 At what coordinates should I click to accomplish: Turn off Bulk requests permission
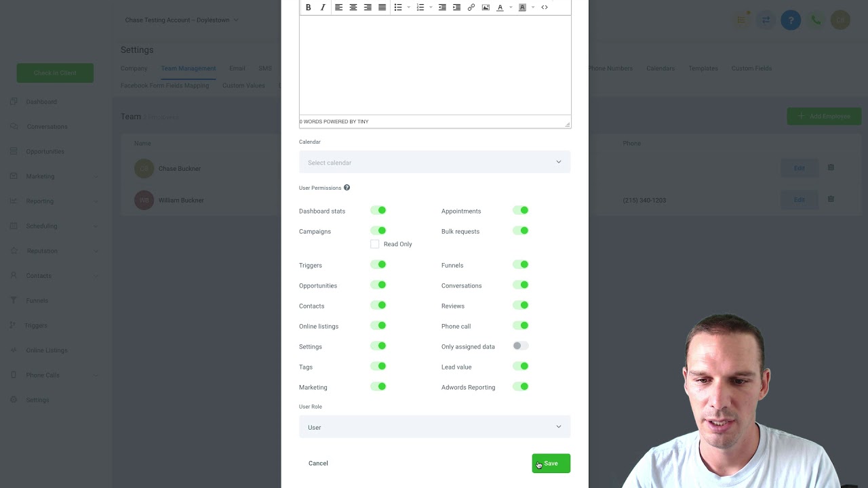point(521,231)
